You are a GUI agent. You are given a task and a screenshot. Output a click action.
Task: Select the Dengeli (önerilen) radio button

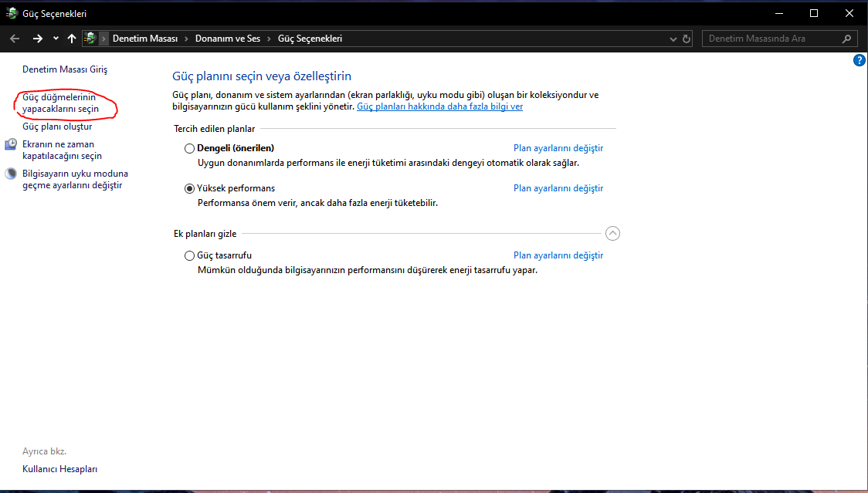click(x=189, y=148)
